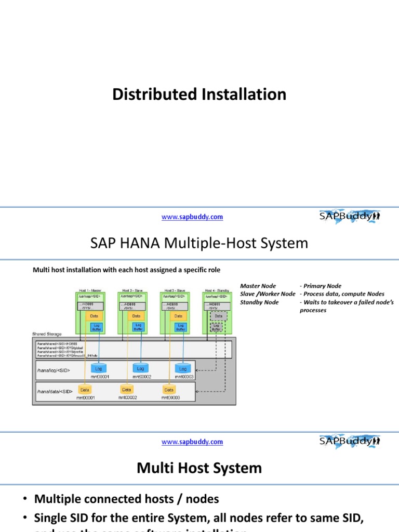
Task: Click the Host 4 - Standby box
Action: [x=217, y=313]
